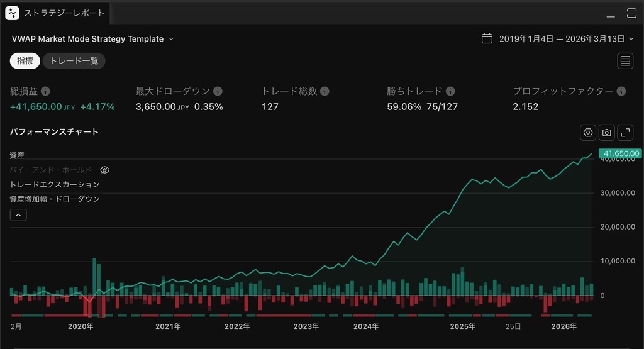Image resolution: width=644 pixels, height=349 pixels.
Task: Switch to the 指標 tab
Action: click(x=25, y=61)
